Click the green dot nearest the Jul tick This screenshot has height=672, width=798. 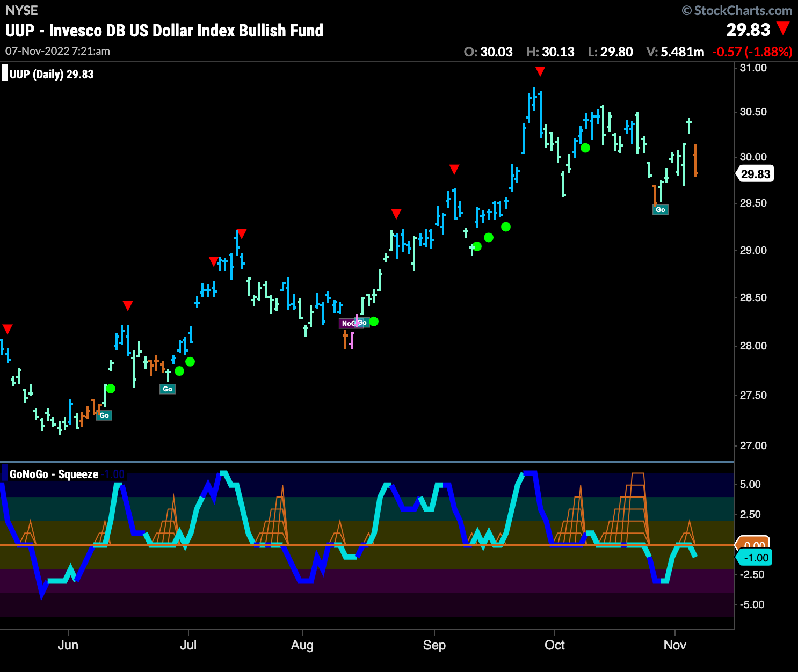pos(190,362)
